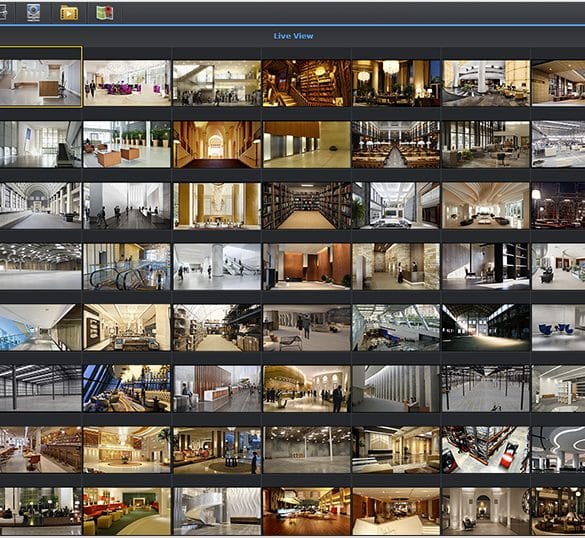This screenshot has height=538, width=585.
Task: Click the partially visible leftmost toolbar icon
Action: 3,13
